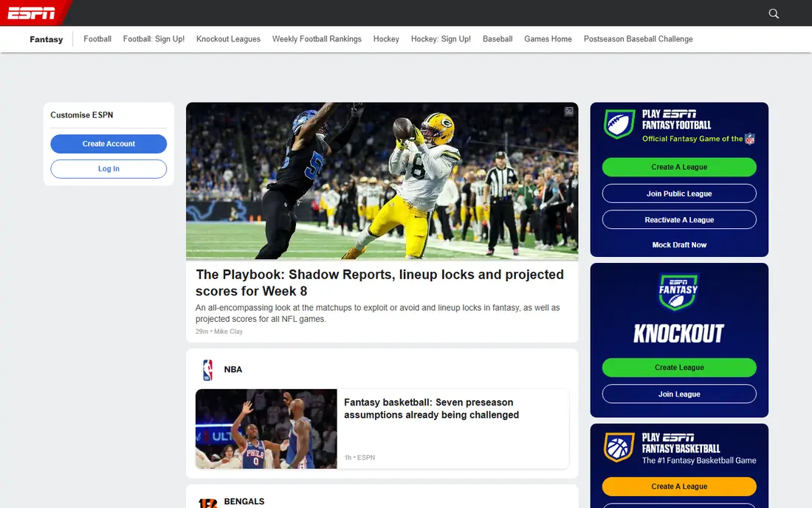Image resolution: width=812 pixels, height=508 pixels.
Task: Click Play ESPN Fantasy Basketball title
Action: (681, 443)
